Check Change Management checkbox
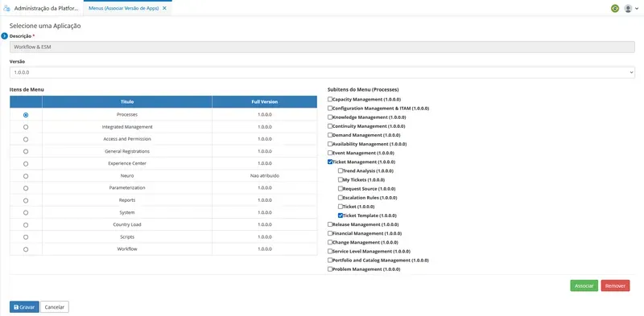The image size is (644, 316). (330, 242)
